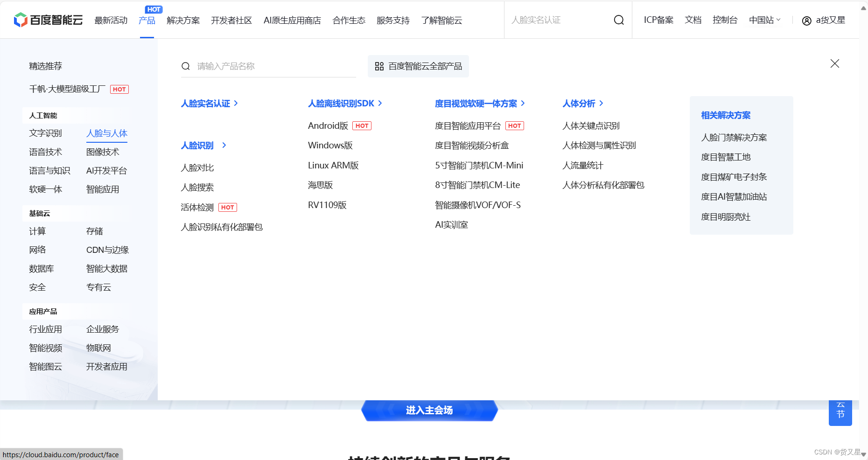Open 人脸对比 product link
Screen dimensions: 868x460
tap(197, 168)
